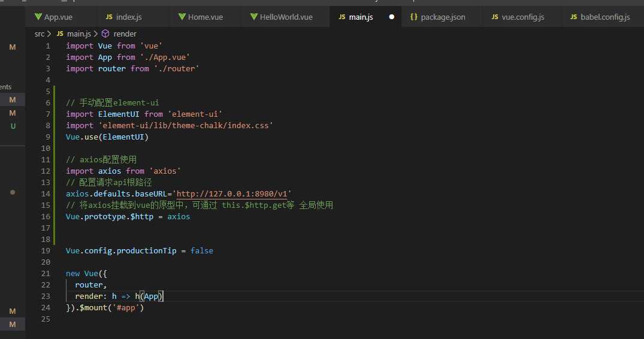Click line number 14 in the gutter

(x=46, y=194)
